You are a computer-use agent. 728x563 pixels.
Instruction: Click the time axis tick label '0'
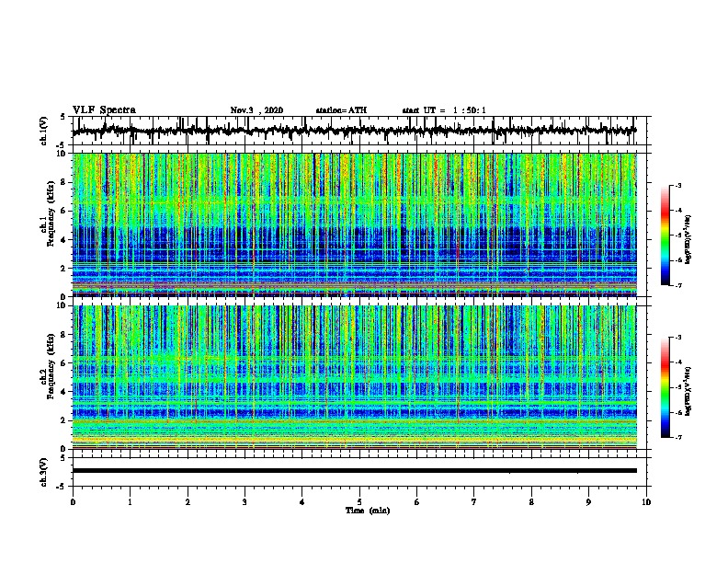[x=73, y=502]
